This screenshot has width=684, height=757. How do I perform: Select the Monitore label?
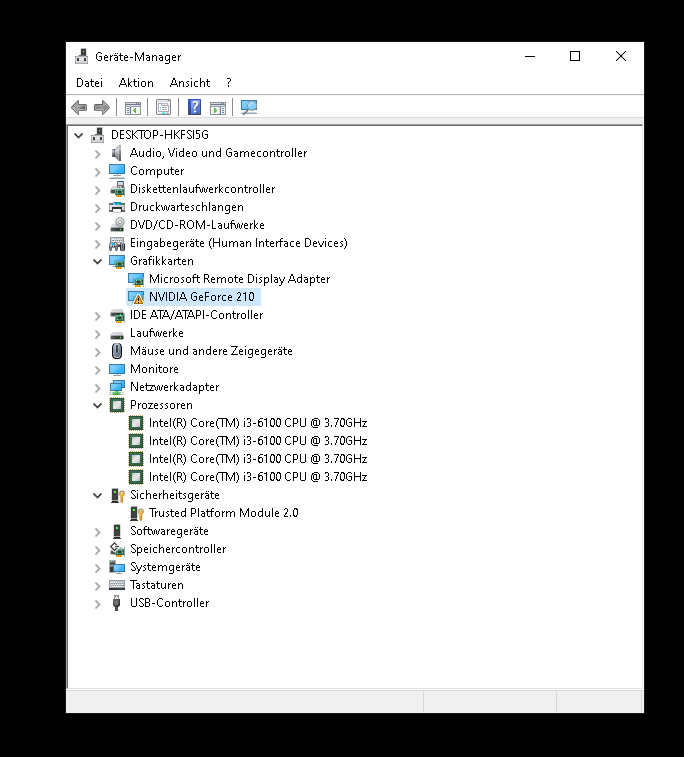tap(154, 369)
